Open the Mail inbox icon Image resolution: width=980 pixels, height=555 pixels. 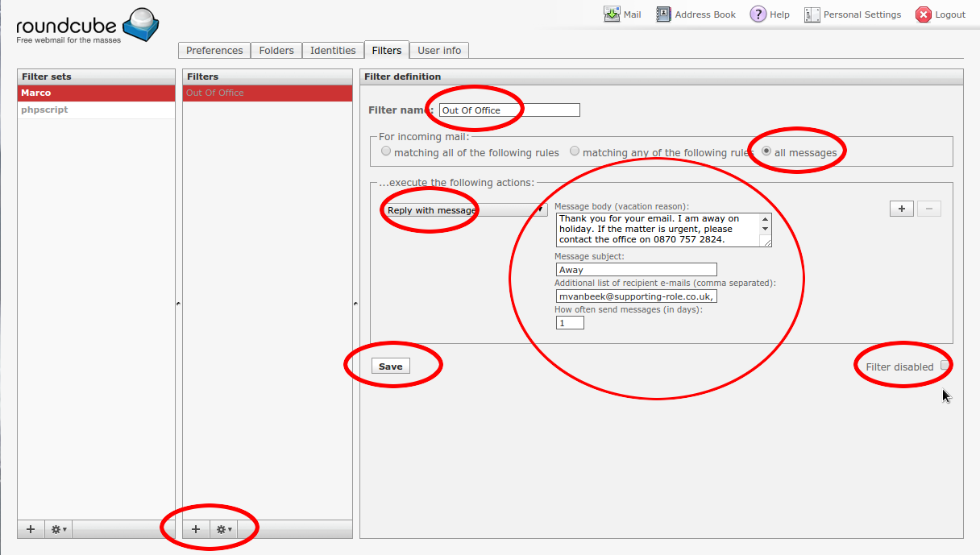point(612,14)
